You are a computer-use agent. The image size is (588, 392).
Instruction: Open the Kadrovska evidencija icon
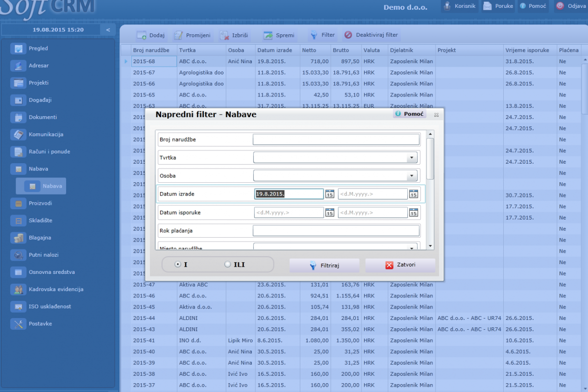(x=19, y=289)
